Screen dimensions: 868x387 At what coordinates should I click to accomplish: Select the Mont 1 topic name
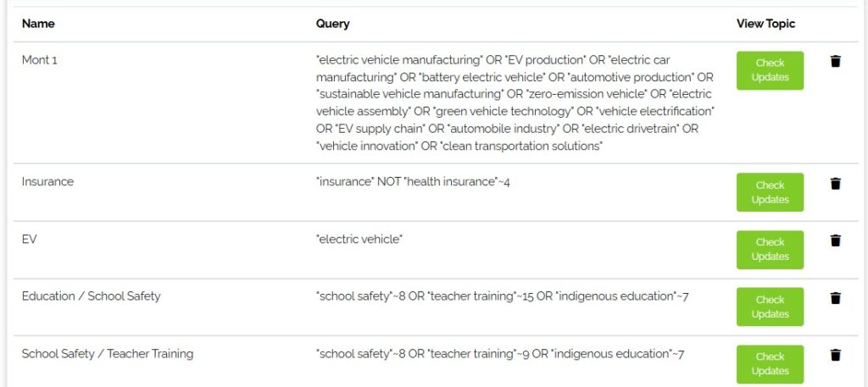pos(40,60)
